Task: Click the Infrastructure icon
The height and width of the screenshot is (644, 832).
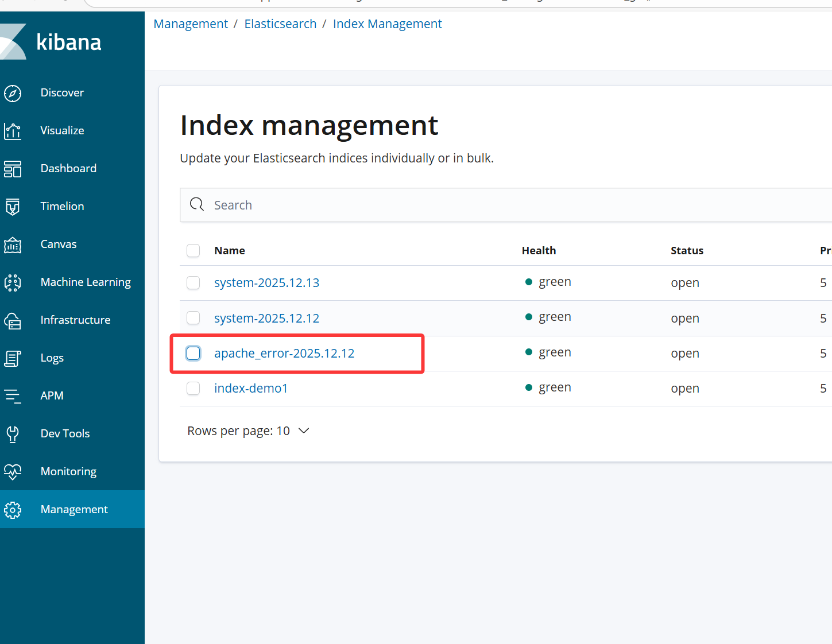Action: 13,320
